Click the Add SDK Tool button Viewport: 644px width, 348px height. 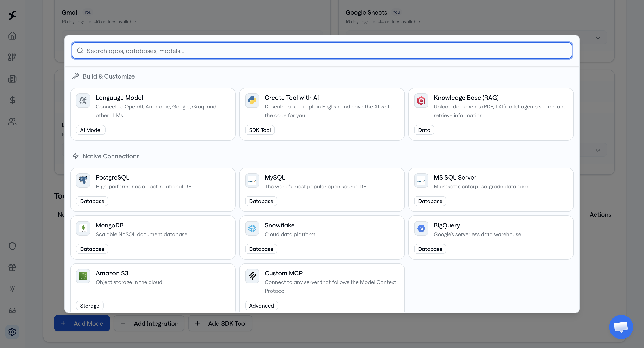[220, 323]
